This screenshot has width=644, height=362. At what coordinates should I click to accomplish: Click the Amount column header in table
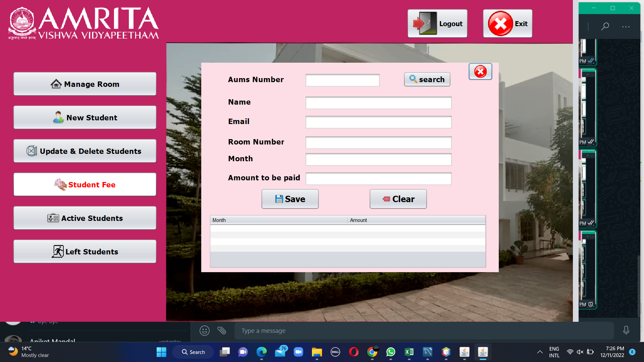pos(416,220)
